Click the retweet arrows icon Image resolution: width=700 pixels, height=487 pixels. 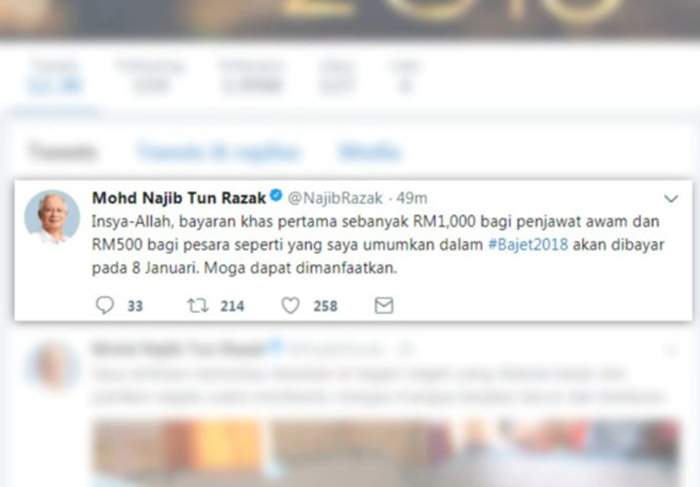pyautogui.click(x=197, y=305)
